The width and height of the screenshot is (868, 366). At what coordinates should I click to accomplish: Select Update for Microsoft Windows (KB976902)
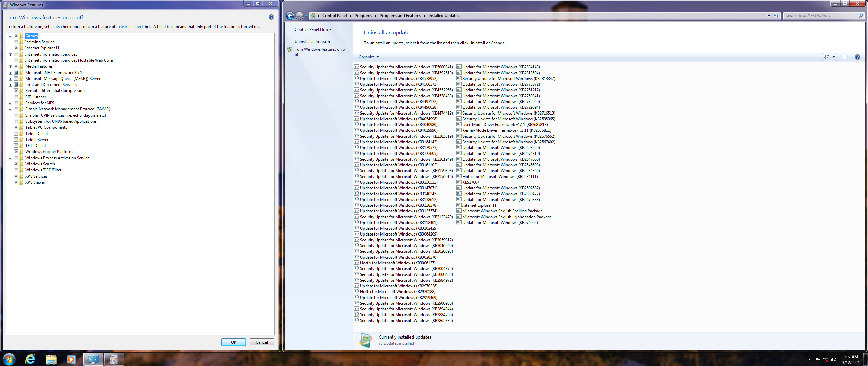(497, 223)
